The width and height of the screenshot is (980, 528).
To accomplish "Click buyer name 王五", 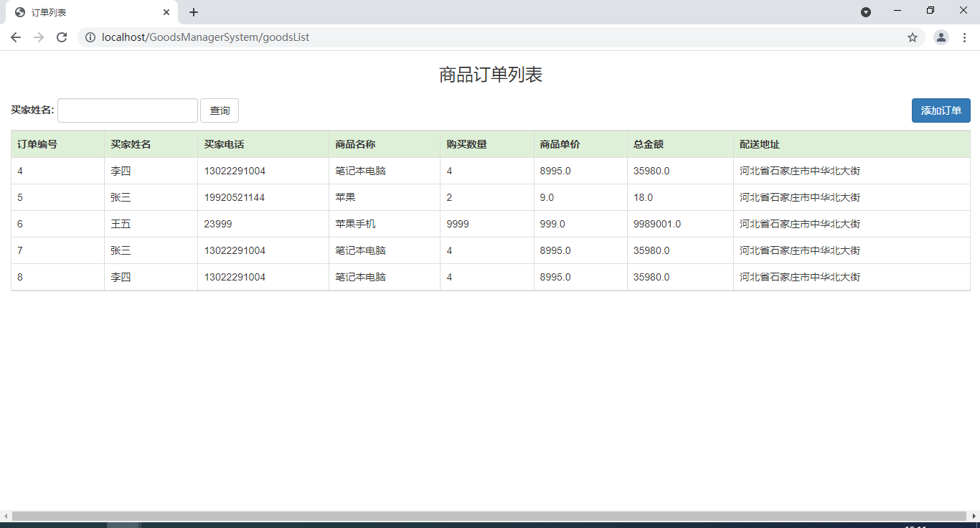I will [121, 224].
